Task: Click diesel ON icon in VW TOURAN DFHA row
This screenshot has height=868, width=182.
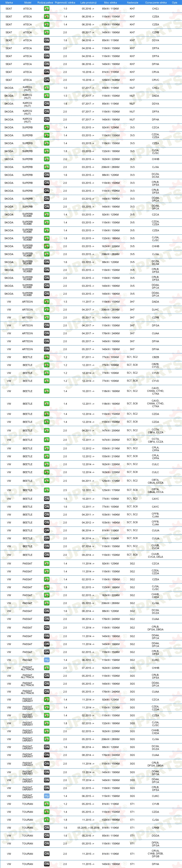Action: pyautogui.click(x=47, y=864)
